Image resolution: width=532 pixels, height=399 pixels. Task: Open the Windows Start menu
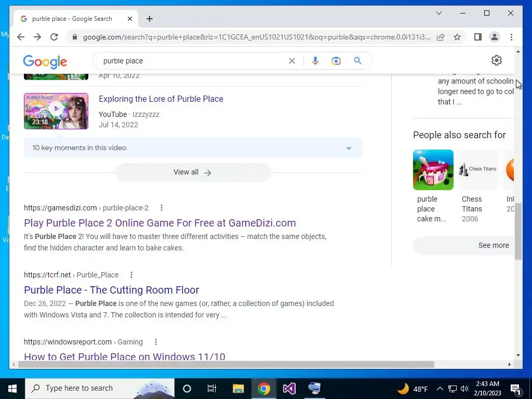tap(12, 388)
